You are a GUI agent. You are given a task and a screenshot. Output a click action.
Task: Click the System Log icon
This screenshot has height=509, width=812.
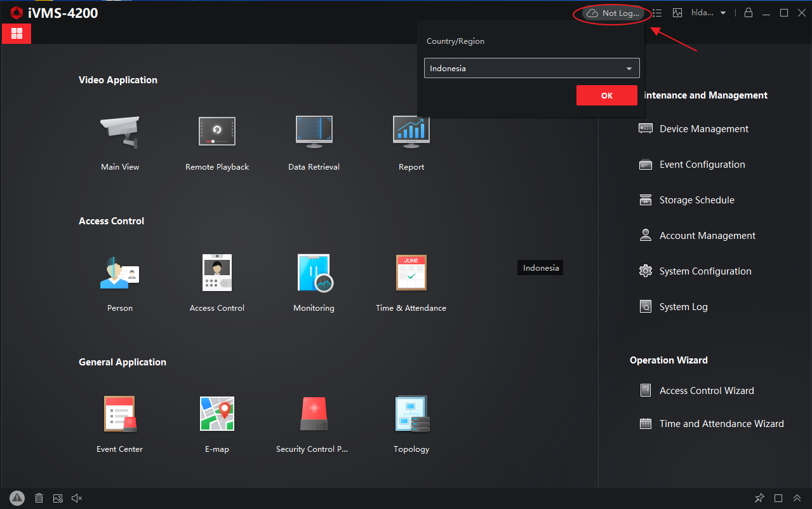point(646,306)
